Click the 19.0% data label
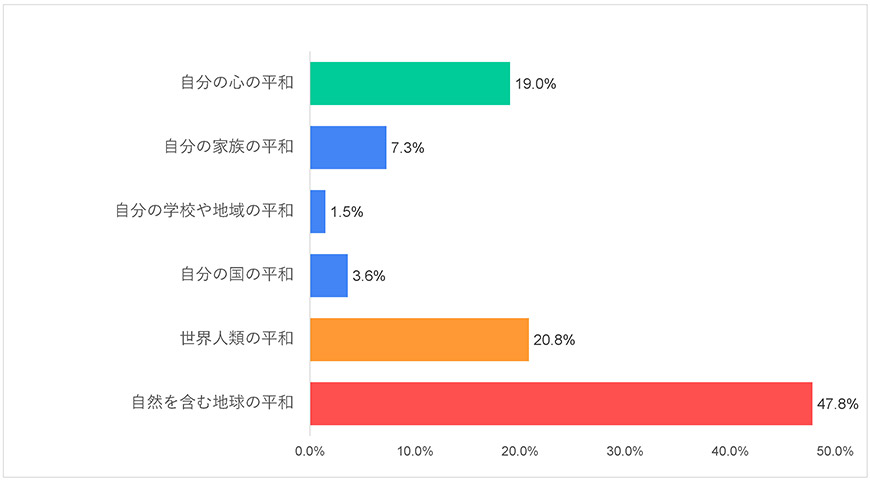870x481 pixels. click(535, 84)
